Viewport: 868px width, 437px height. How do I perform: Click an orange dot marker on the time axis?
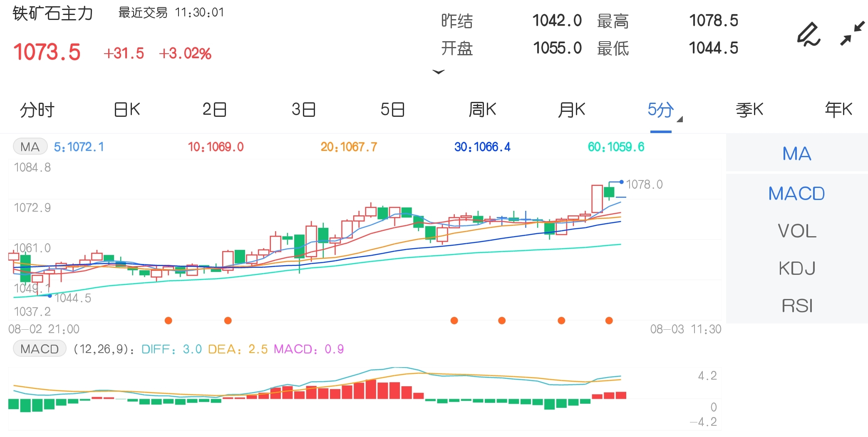coord(168,320)
